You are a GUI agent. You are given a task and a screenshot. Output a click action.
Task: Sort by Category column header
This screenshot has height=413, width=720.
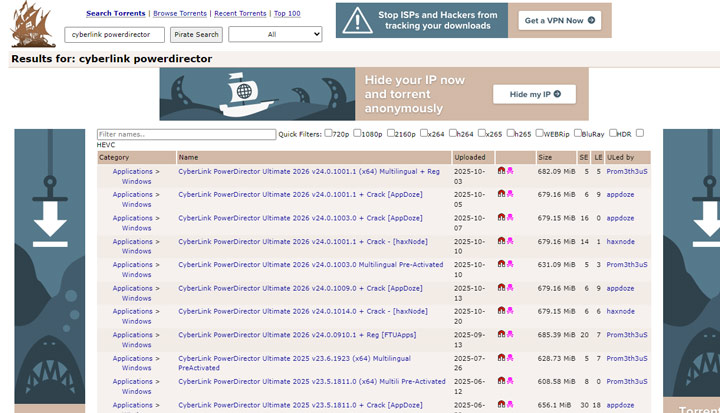click(114, 157)
